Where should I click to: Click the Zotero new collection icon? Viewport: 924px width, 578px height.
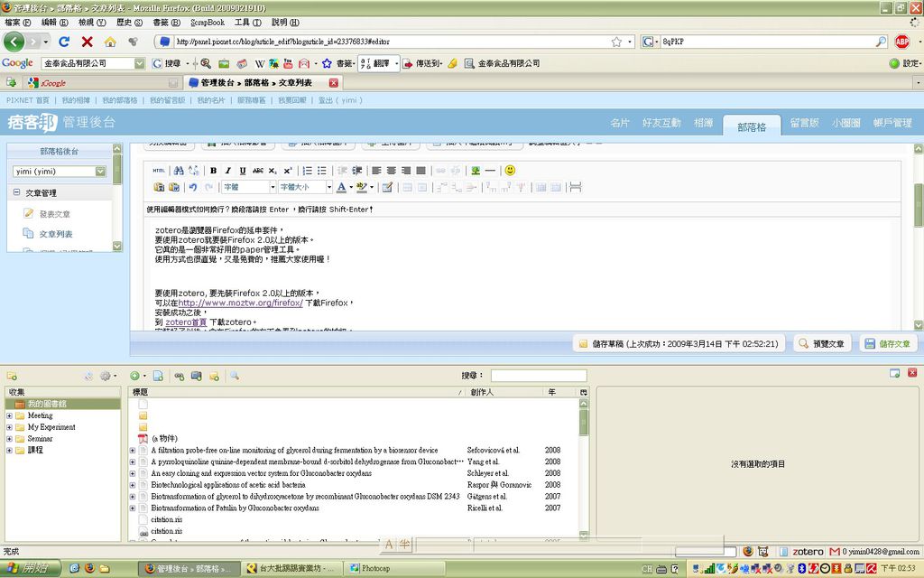12,376
